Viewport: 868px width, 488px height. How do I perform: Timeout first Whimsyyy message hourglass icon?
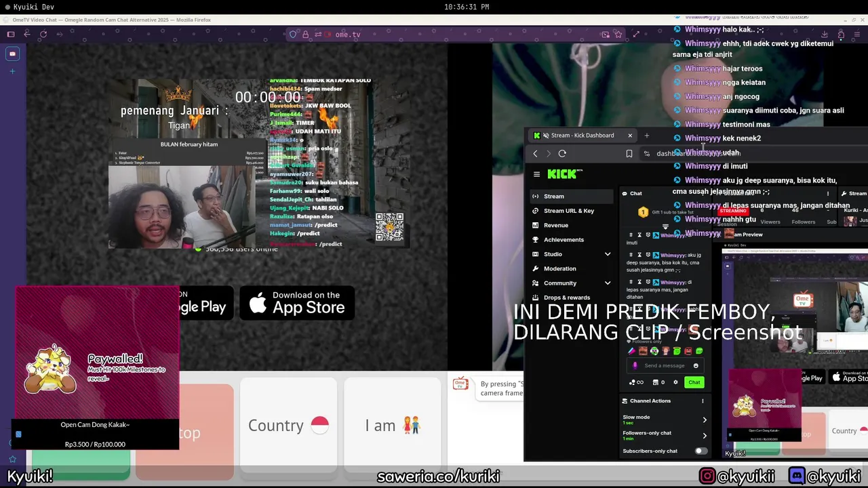(639, 235)
